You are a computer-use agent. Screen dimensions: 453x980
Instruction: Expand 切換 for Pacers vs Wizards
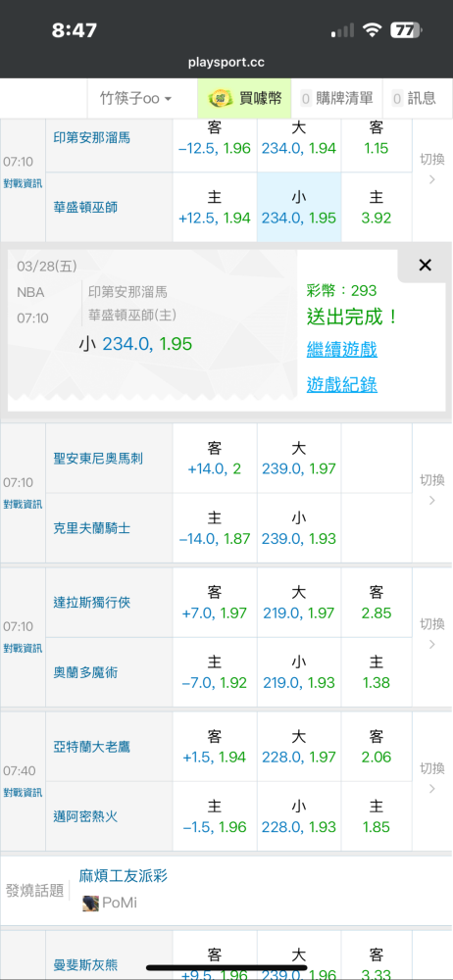(x=431, y=169)
